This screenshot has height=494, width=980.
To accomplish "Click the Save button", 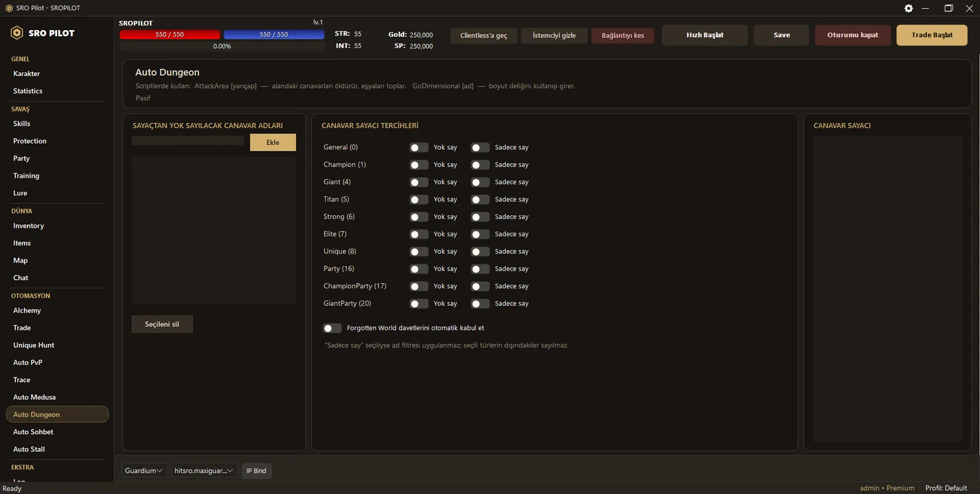I will (782, 35).
